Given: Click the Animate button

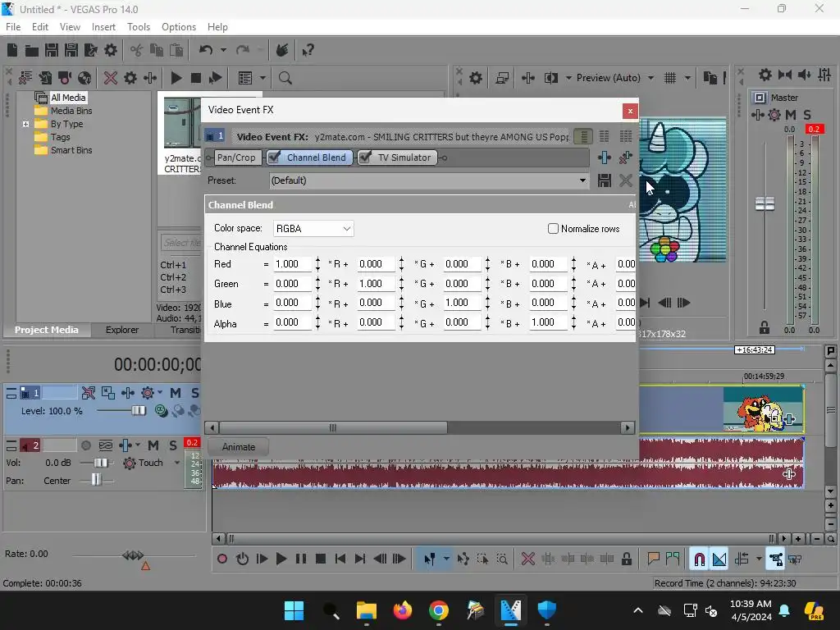Looking at the screenshot, I should [239, 447].
